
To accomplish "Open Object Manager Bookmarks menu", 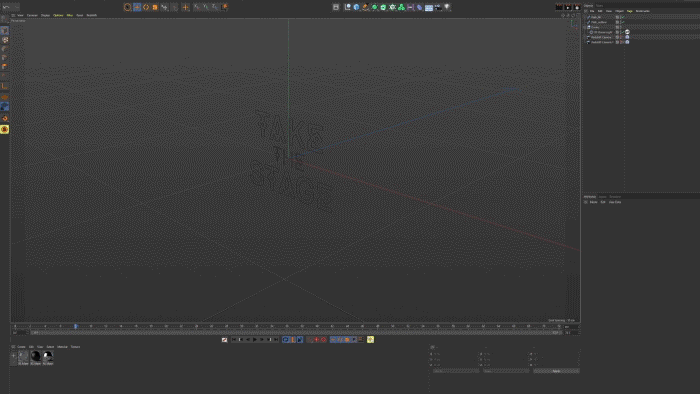I will (642, 11).
